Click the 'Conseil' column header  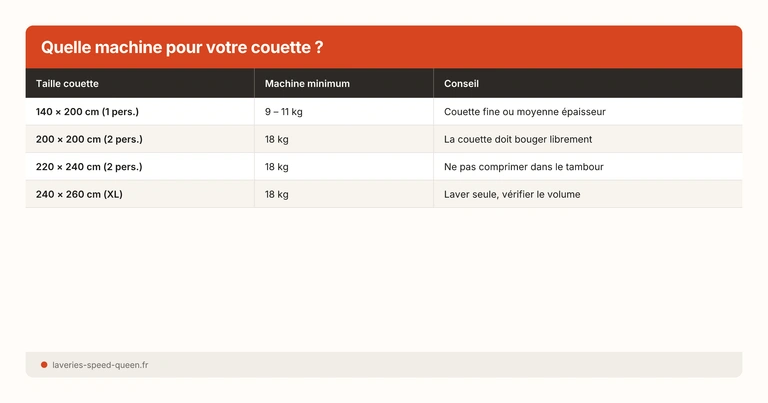click(461, 84)
